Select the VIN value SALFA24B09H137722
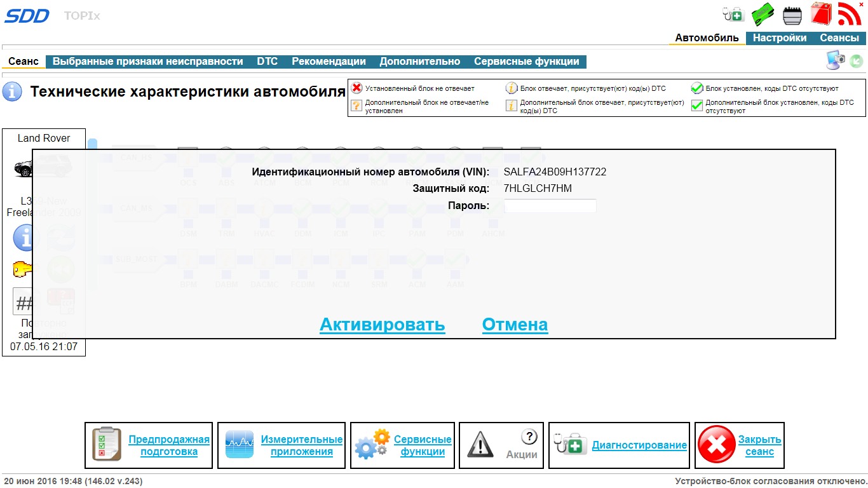Image resolution: width=868 pixels, height=488 pixels. pos(555,172)
